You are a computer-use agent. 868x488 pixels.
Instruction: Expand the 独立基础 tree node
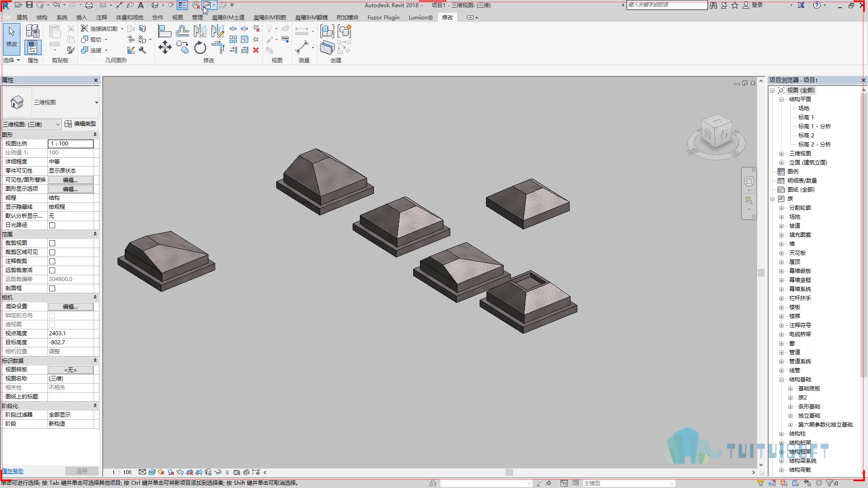790,416
